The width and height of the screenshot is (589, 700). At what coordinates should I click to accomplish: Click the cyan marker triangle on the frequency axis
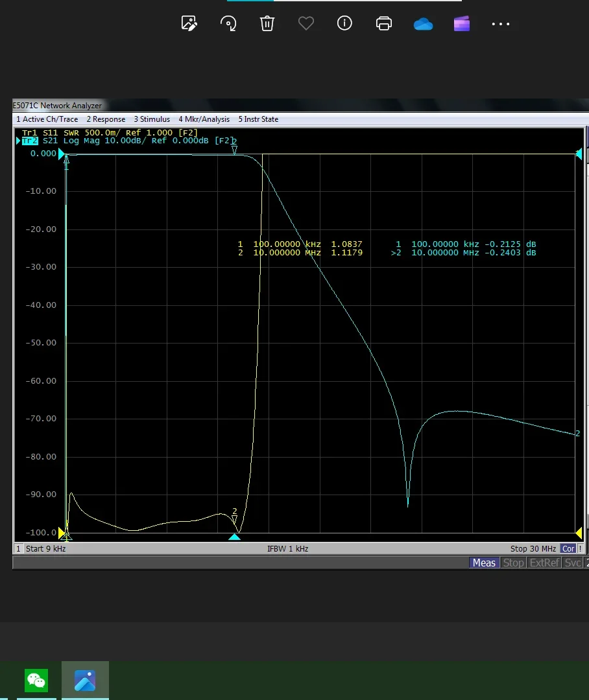[235, 537]
